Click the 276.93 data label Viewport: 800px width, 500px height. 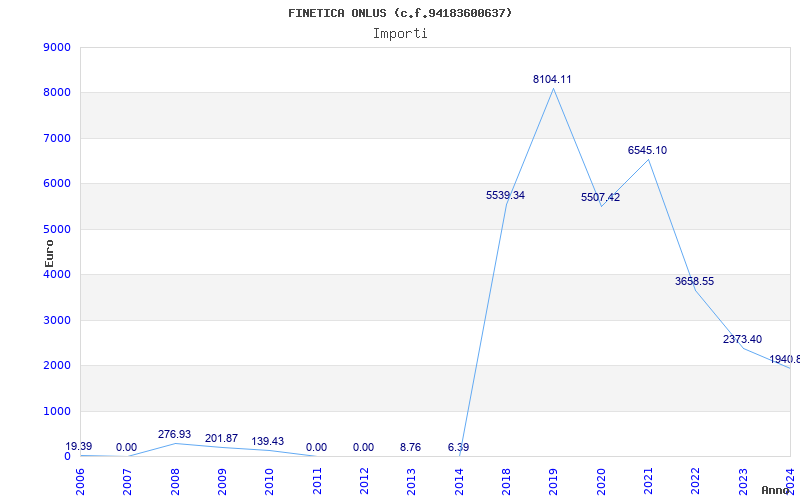tap(174, 434)
